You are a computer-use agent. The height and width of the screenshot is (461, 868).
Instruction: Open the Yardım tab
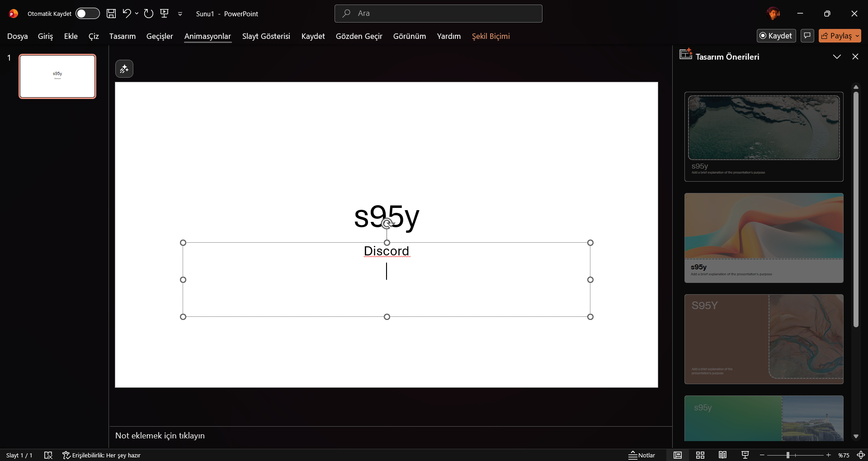(x=449, y=36)
